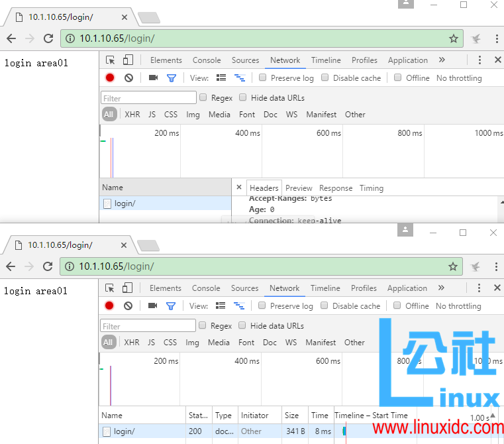Viewport: 504px width, 444px height.
Task: Enable Disable cache in top DevTools
Action: pos(325,78)
